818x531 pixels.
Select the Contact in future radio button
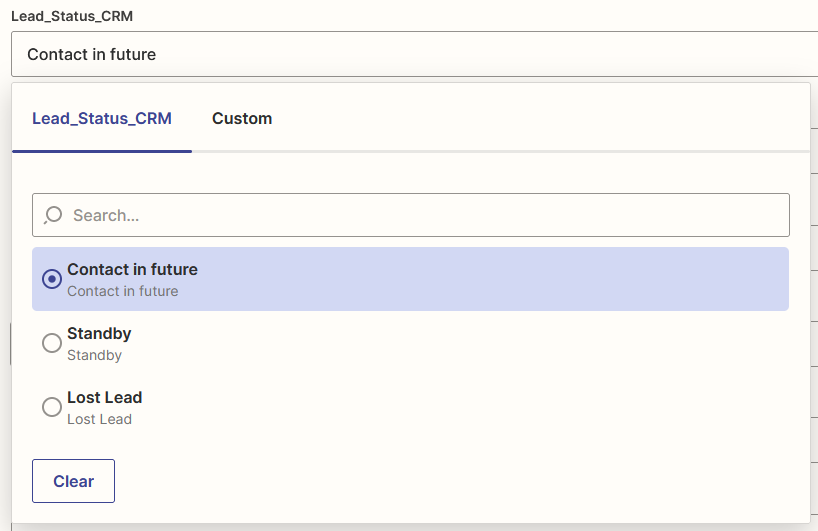52,279
